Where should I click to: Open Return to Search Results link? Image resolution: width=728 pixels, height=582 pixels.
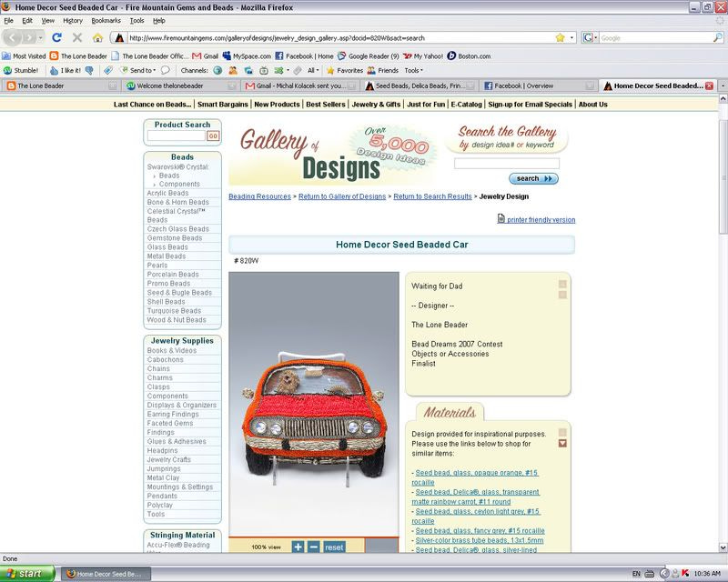pos(433,196)
